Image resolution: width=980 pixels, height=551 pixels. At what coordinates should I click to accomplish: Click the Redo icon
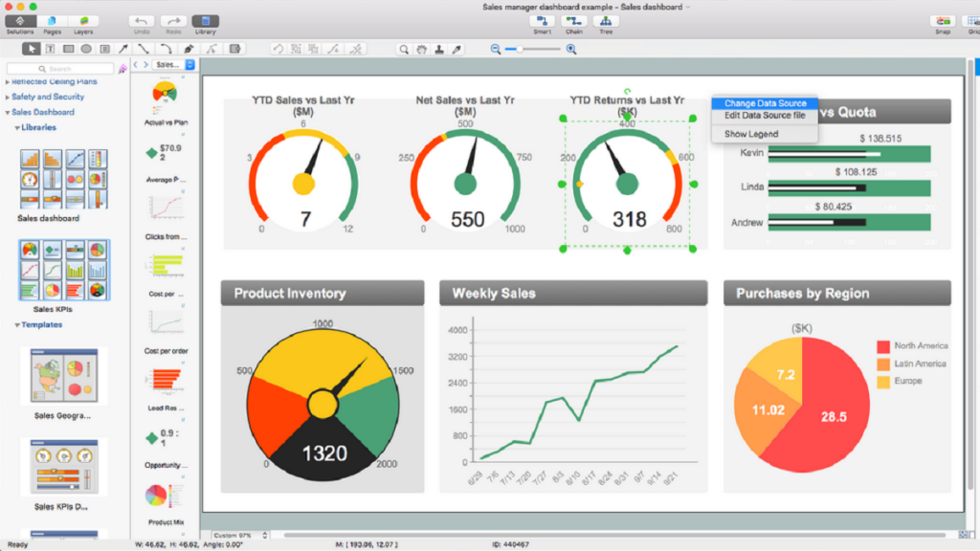pos(171,21)
